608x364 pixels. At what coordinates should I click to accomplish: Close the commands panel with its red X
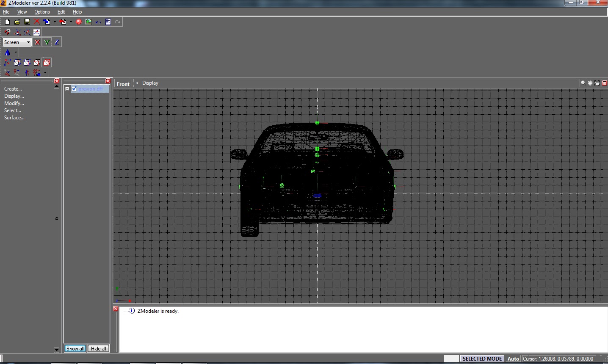[x=57, y=81]
